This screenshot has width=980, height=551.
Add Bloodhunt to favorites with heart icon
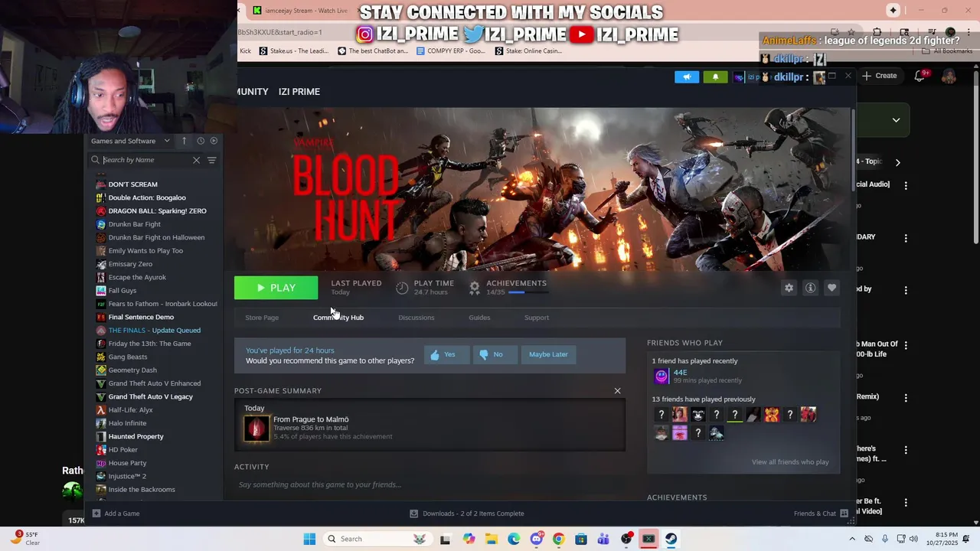831,288
